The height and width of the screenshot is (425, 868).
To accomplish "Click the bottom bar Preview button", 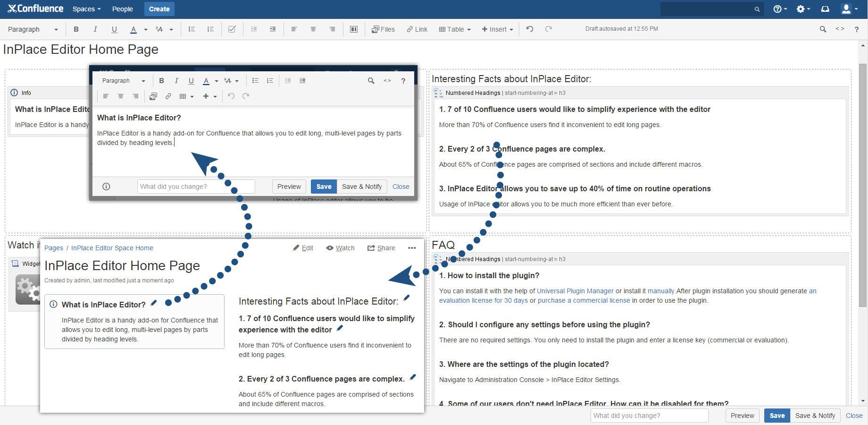I will click(x=742, y=416).
